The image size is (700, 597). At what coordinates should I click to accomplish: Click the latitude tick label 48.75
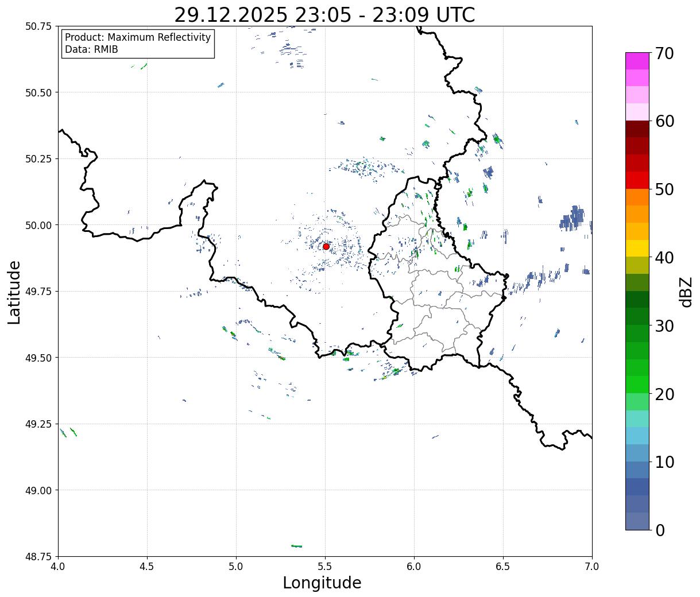pyautogui.click(x=38, y=557)
